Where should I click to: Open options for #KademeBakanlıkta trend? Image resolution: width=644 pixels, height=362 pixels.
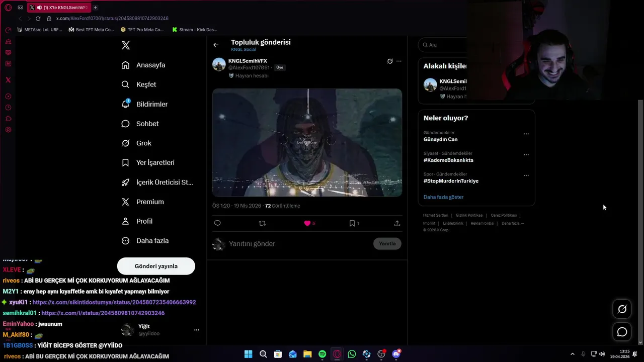pos(526,155)
